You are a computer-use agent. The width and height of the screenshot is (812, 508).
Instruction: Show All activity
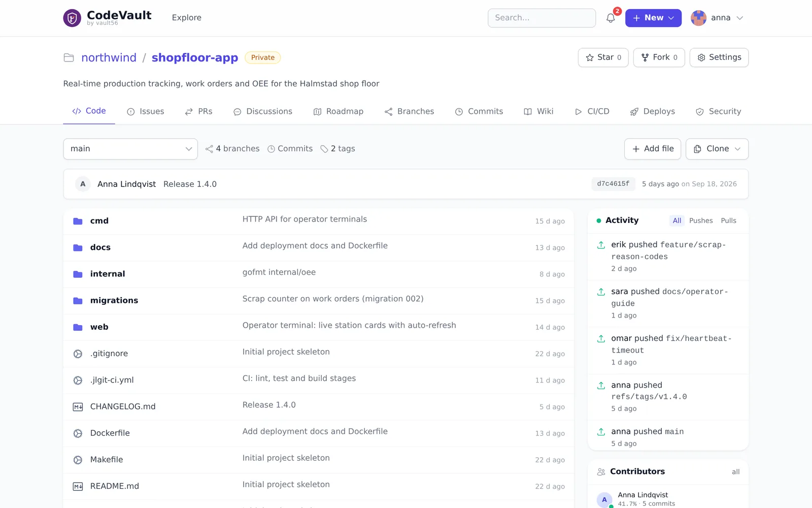(677, 220)
